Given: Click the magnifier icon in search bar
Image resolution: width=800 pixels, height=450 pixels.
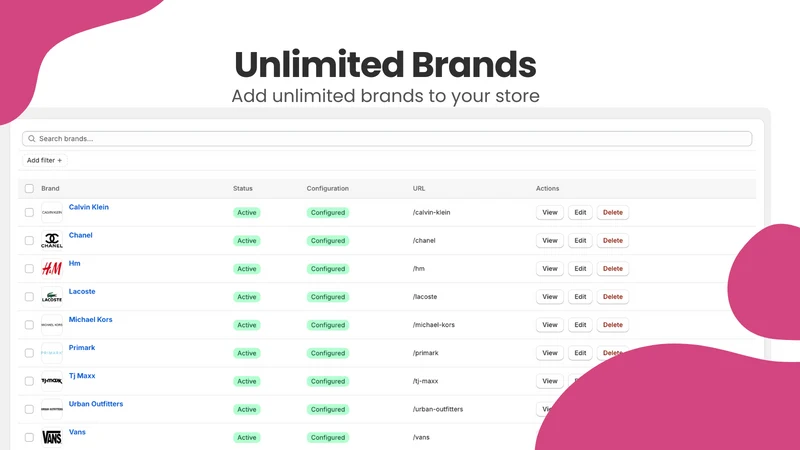Looking at the screenshot, I should [x=32, y=139].
